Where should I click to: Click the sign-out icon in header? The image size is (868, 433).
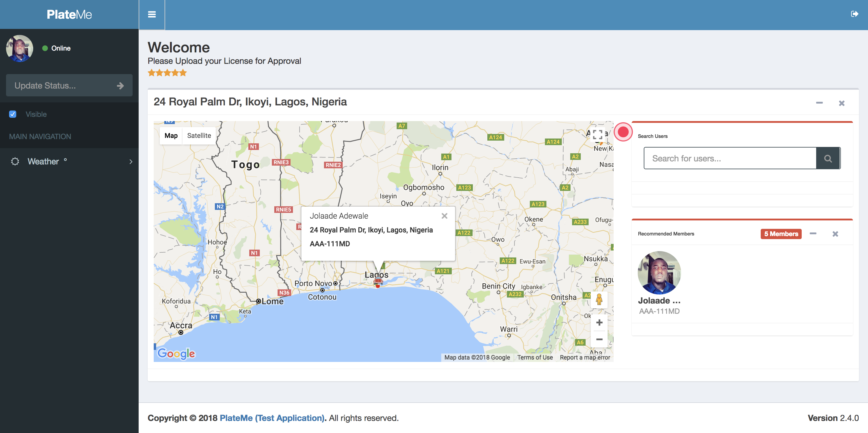pyautogui.click(x=854, y=14)
